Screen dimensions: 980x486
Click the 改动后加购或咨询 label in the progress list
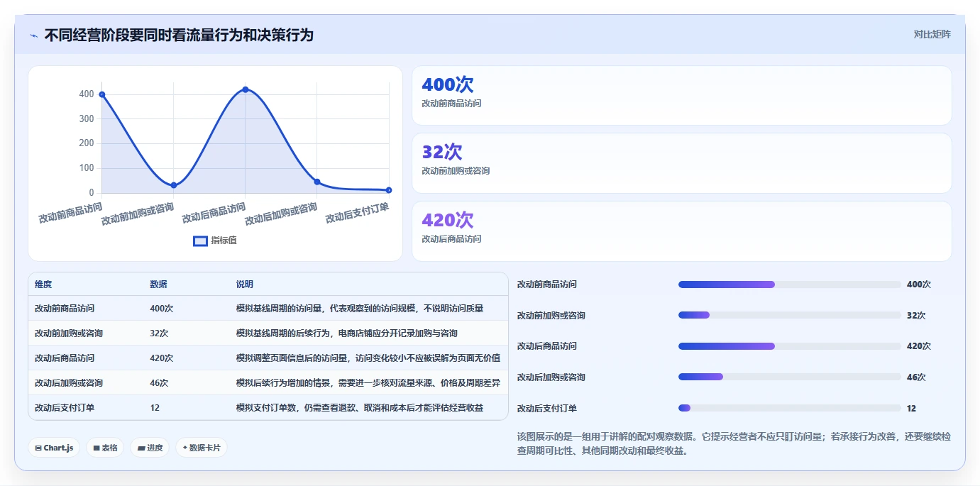click(x=551, y=377)
